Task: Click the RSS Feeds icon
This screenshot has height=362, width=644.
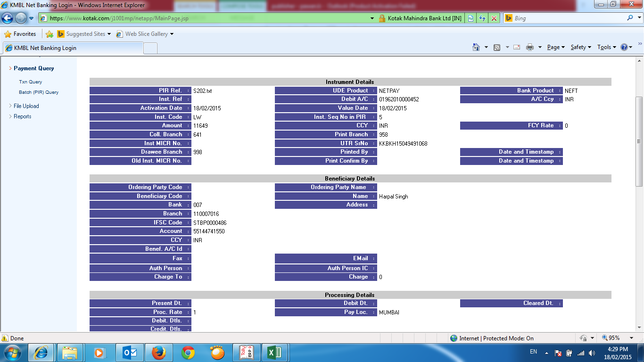Action: pos(497,47)
